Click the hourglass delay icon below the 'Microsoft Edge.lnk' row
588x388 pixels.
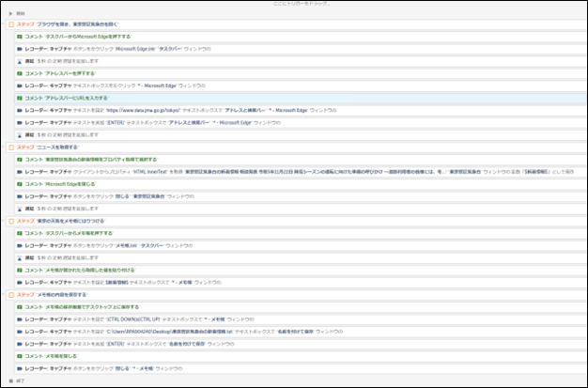click(x=20, y=60)
